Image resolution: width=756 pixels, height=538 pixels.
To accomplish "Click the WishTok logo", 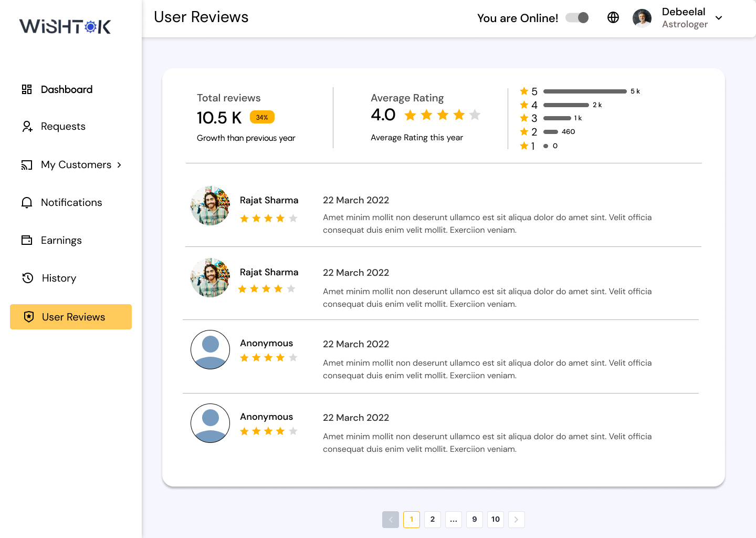I will tap(65, 26).
